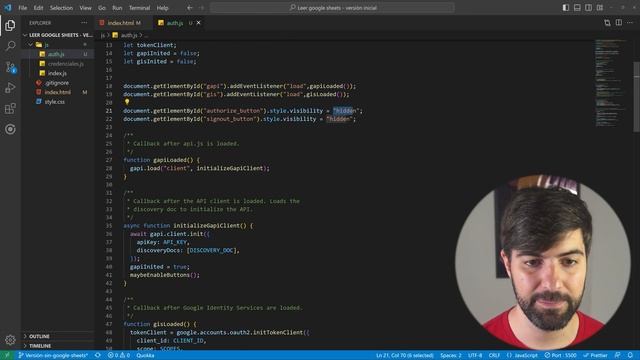The height and width of the screenshot is (360, 640).
Task: Show the lightbulb code actions
Action: (127, 102)
